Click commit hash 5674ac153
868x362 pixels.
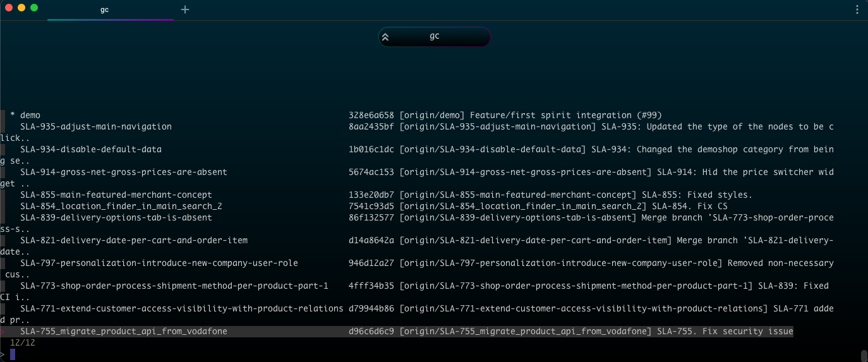[x=371, y=172]
